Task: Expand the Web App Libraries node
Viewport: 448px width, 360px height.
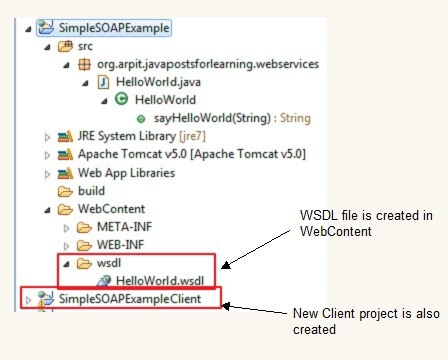Action: pos(47,174)
